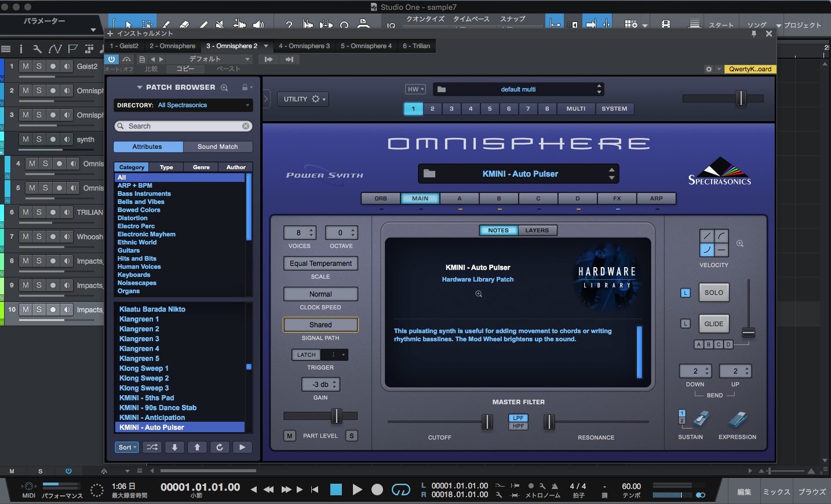
Task: Switch to the 4 - Omnisphere 3 tab
Action: pos(304,46)
